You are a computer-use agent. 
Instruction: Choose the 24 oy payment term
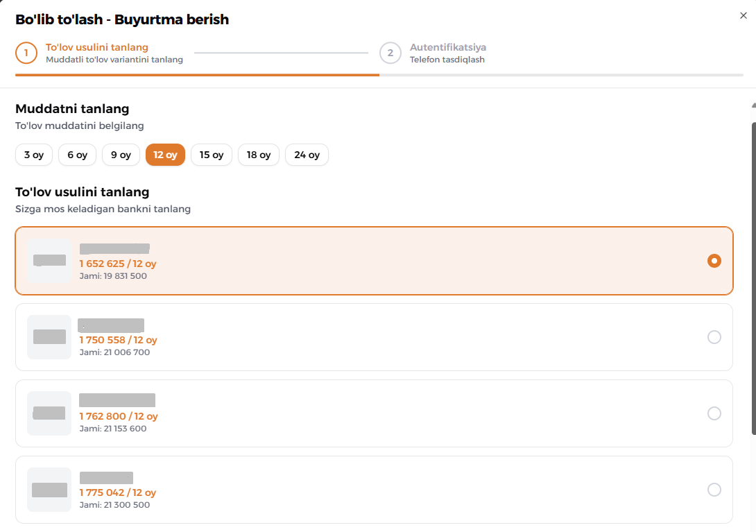[x=307, y=155]
